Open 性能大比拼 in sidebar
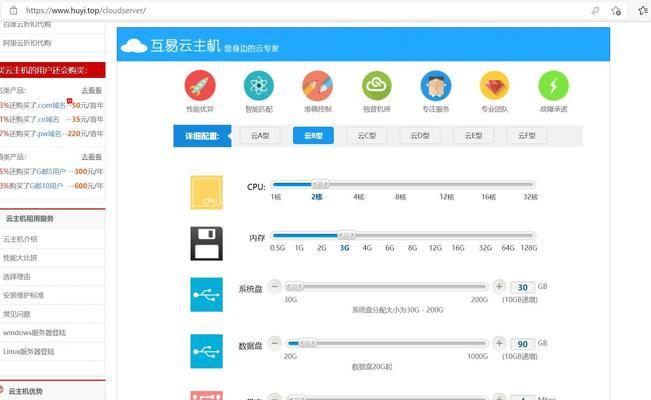The width and height of the screenshot is (651, 400). coord(20,258)
